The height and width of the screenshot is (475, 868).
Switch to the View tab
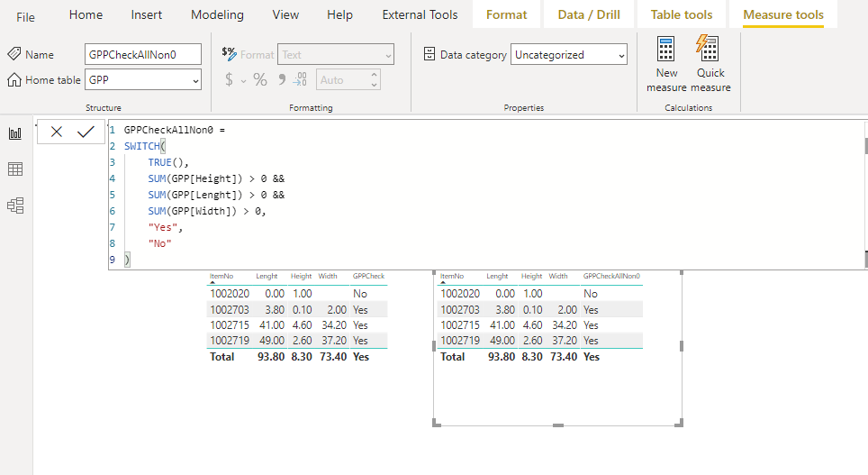285,15
